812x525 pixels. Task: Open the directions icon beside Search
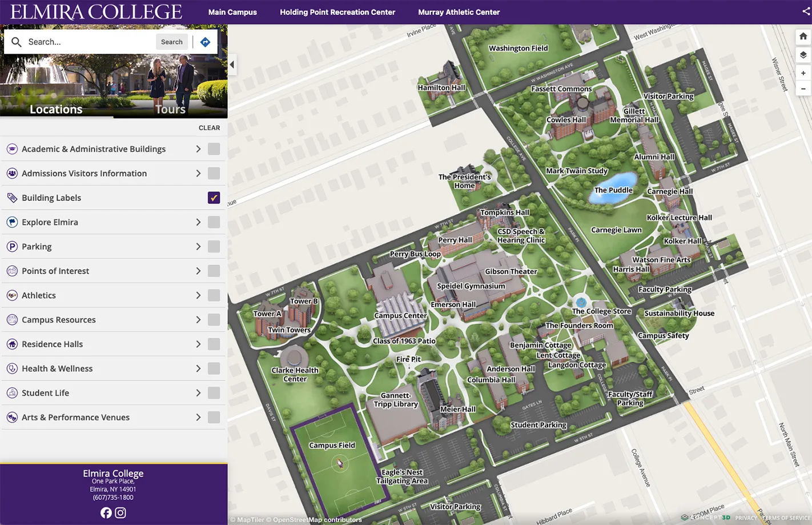[x=206, y=42]
